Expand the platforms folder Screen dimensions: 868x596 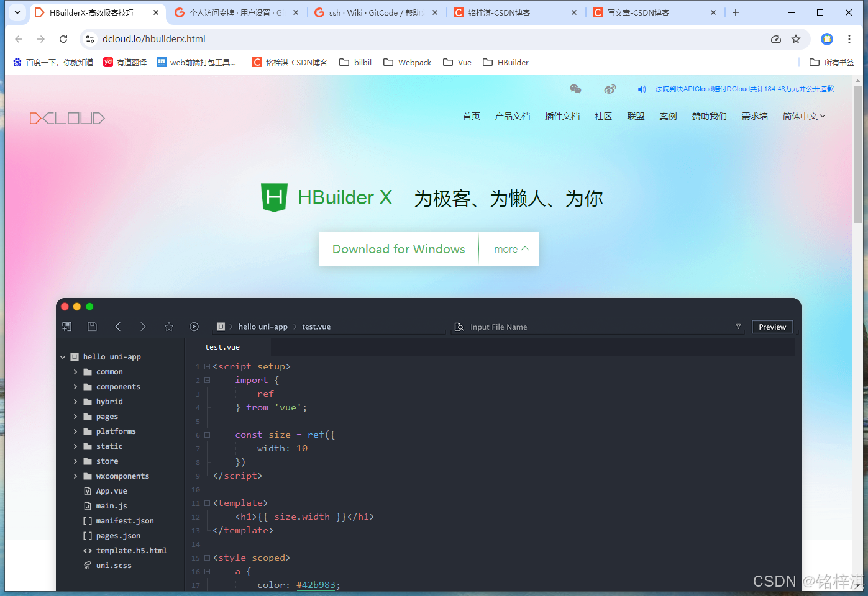pyautogui.click(x=76, y=431)
